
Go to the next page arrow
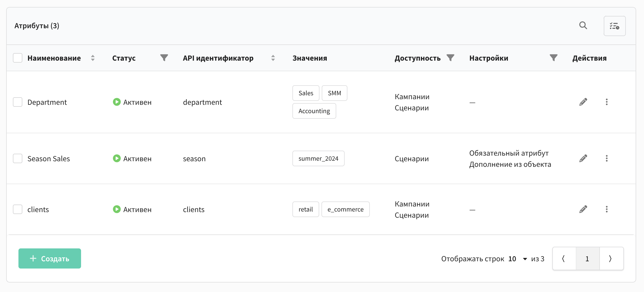click(x=610, y=259)
